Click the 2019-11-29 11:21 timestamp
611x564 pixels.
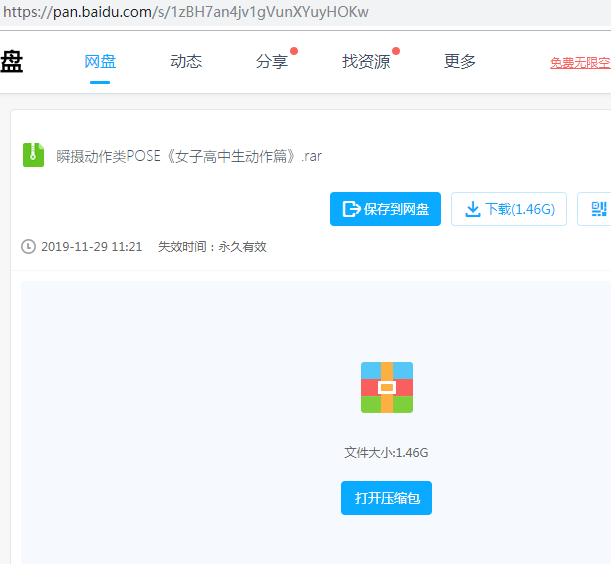[91, 246]
